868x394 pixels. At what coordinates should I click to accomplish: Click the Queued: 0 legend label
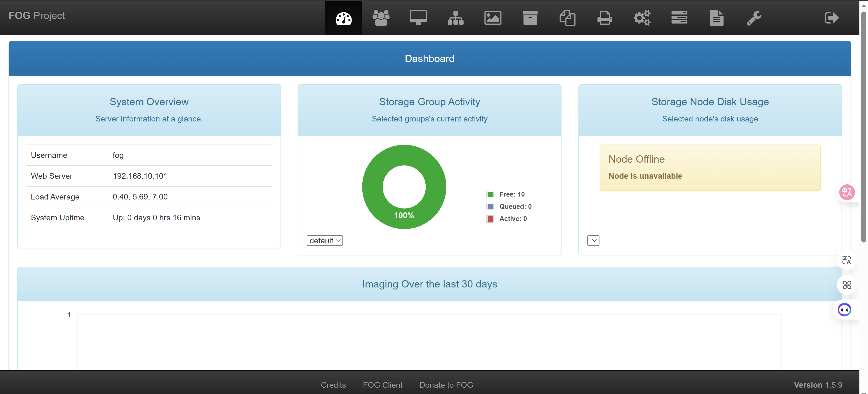pyautogui.click(x=515, y=206)
